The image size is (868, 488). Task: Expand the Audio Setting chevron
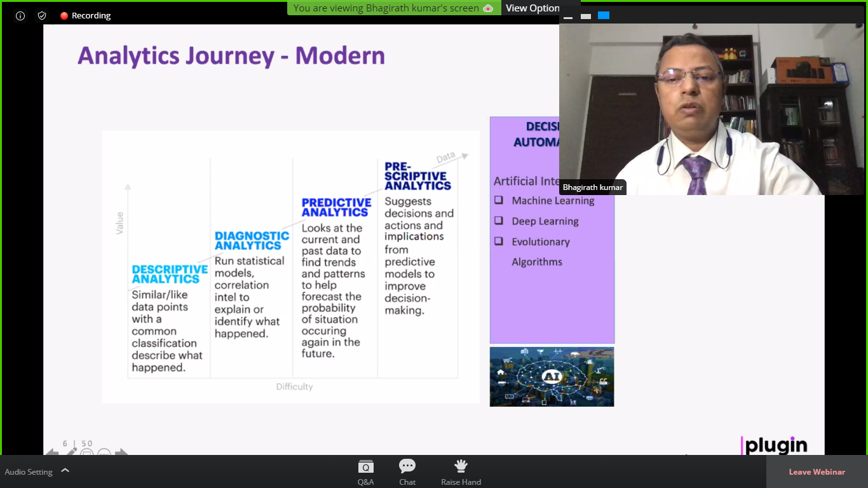65,471
